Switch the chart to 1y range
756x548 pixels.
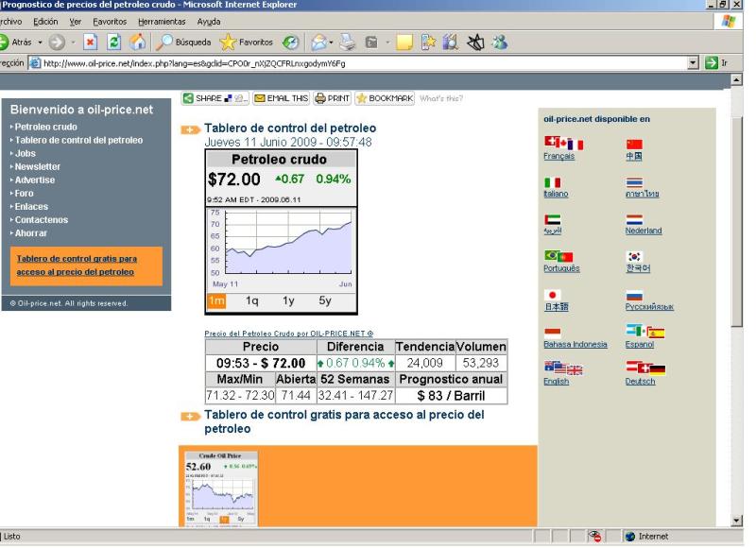pos(288,300)
